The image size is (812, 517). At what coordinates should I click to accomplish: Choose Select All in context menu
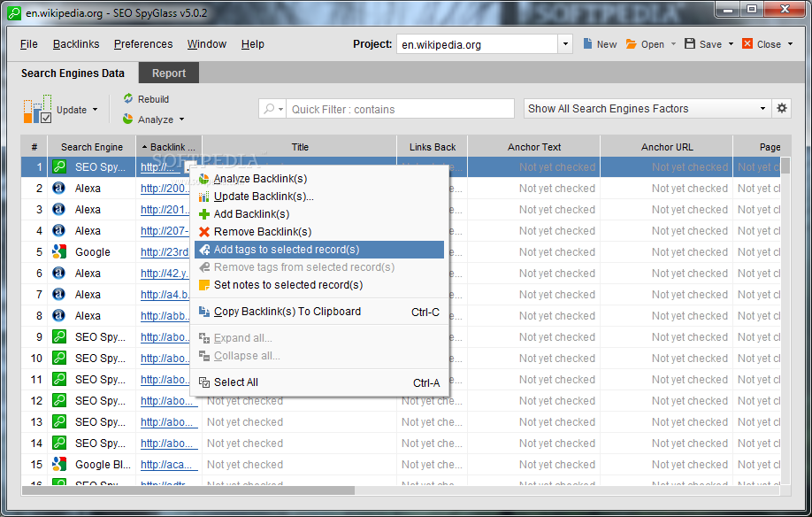(319, 382)
